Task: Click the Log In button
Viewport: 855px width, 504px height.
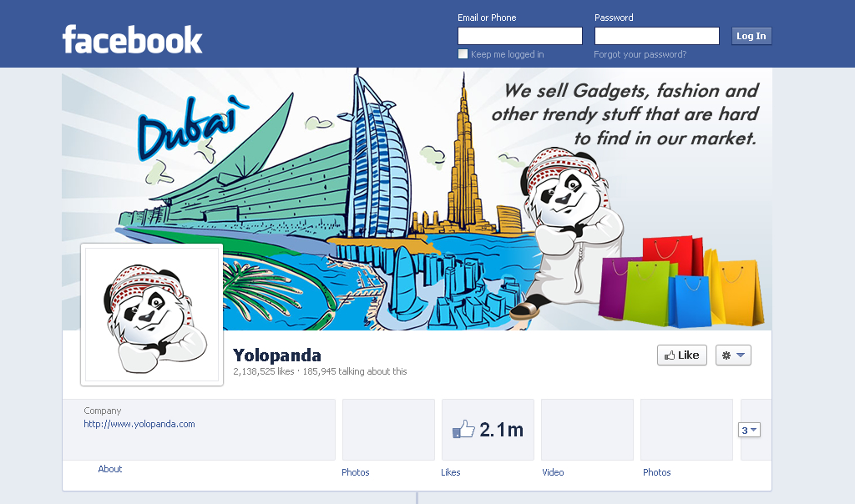Action: pos(751,36)
